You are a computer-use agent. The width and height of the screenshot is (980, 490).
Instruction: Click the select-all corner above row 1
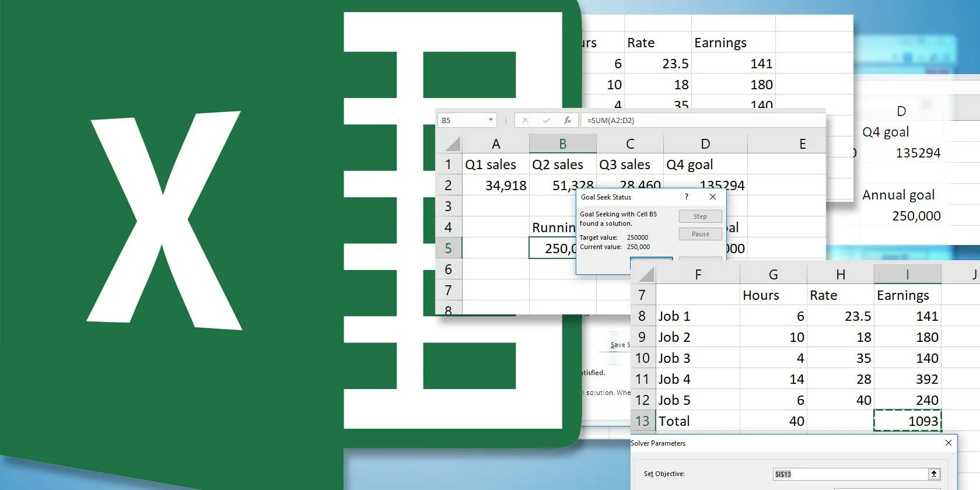(449, 143)
